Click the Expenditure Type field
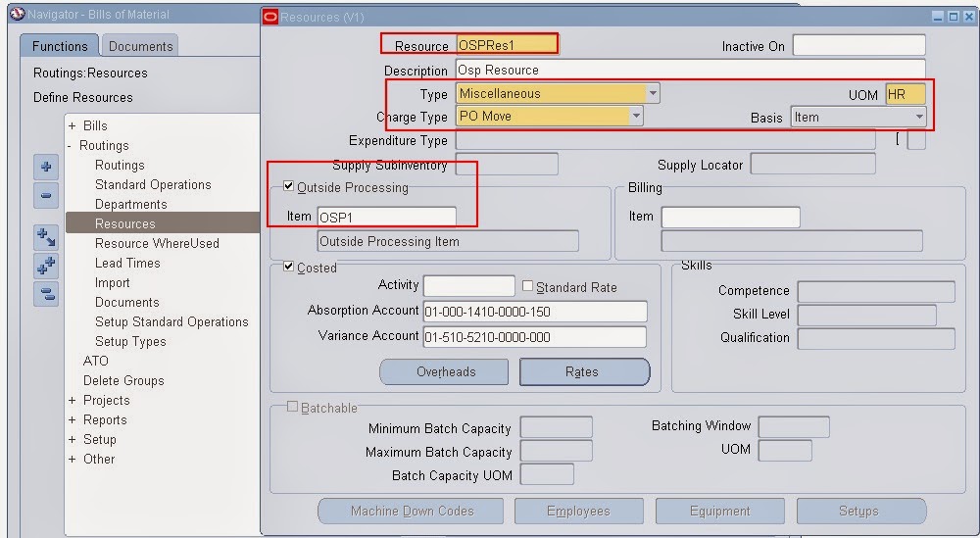Image resolution: width=980 pixels, height=538 pixels. (x=665, y=140)
